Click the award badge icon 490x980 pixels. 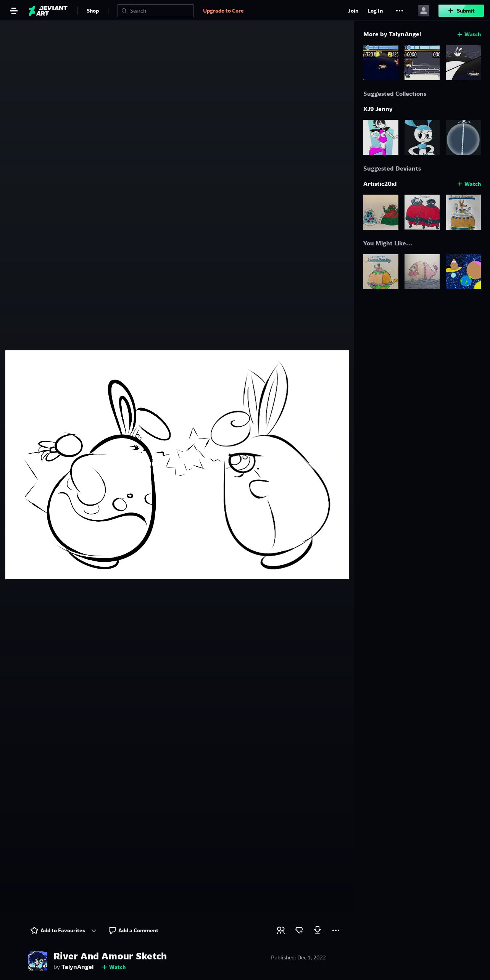coord(299,930)
